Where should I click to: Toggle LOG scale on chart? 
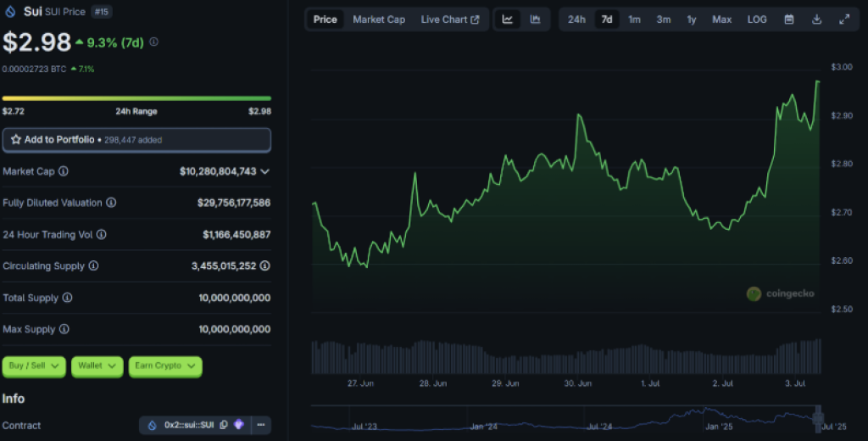click(x=757, y=20)
